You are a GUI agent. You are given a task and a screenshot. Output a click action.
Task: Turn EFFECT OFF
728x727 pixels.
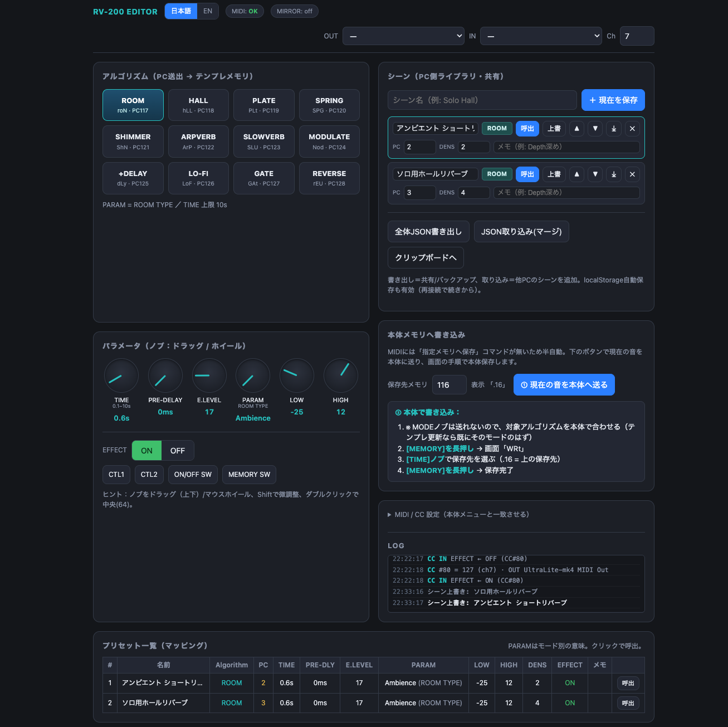click(x=178, y=451)
